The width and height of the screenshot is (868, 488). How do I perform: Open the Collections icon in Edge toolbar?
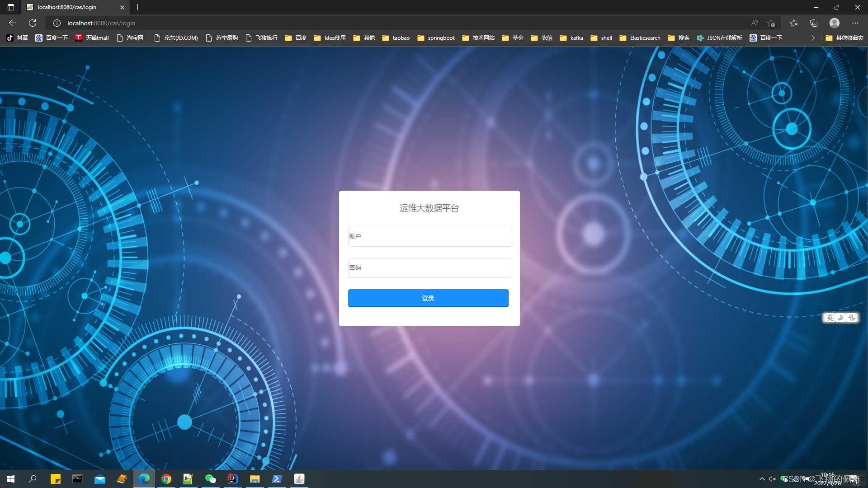(814, 23)
